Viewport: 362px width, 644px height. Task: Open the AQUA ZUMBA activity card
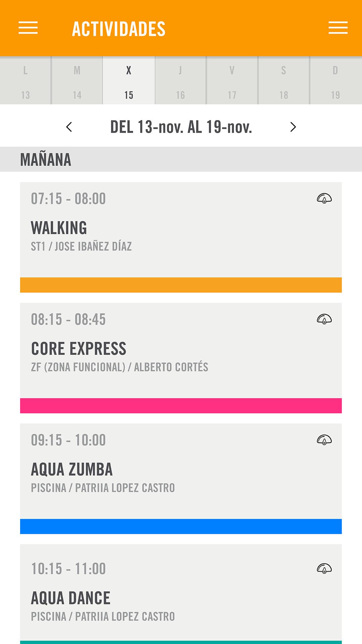(181, 479)
